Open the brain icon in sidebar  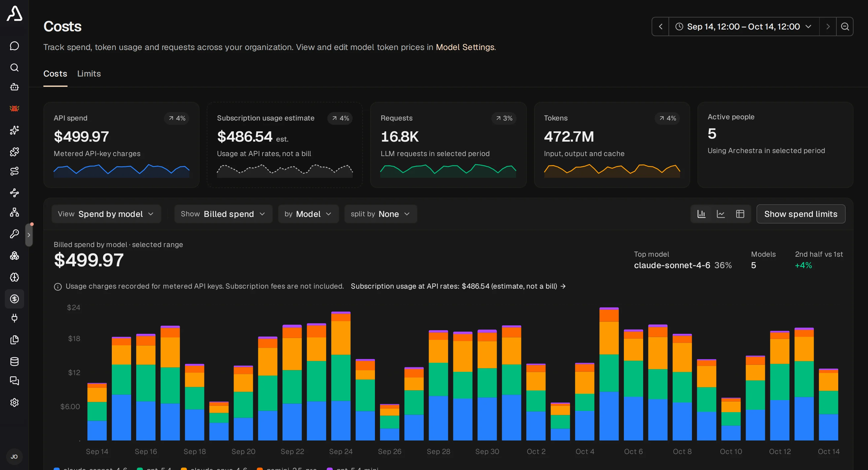14,277
